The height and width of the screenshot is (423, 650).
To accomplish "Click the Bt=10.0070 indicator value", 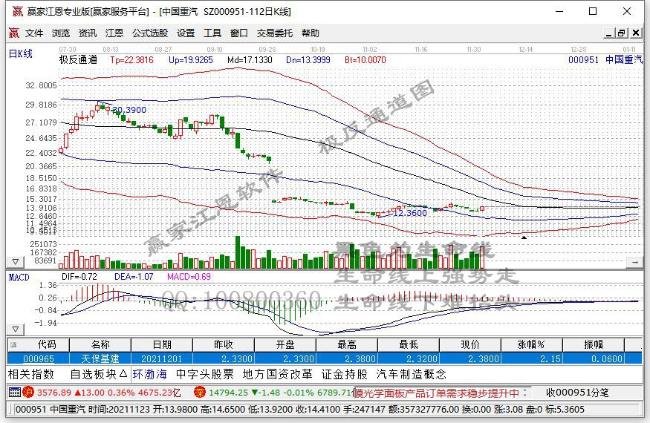I will pyautogui.click(x=365, y=60).
